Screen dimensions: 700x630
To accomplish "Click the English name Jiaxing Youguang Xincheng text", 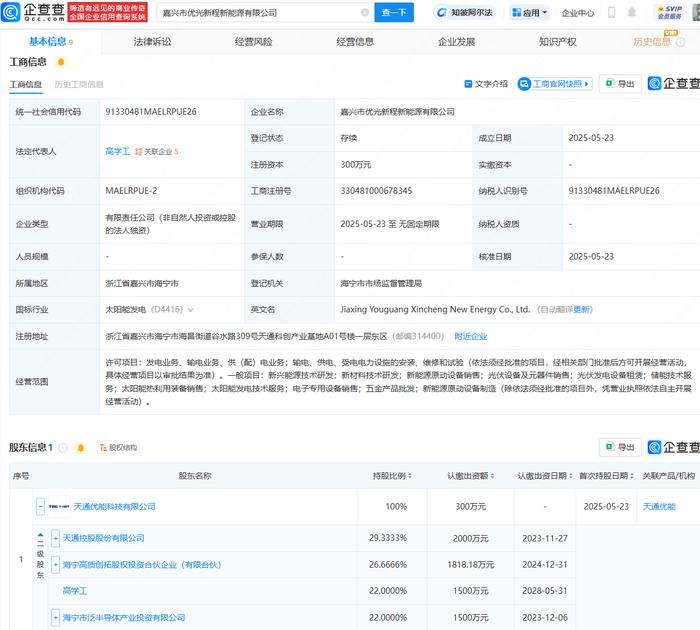I will [x=435, y=309].
